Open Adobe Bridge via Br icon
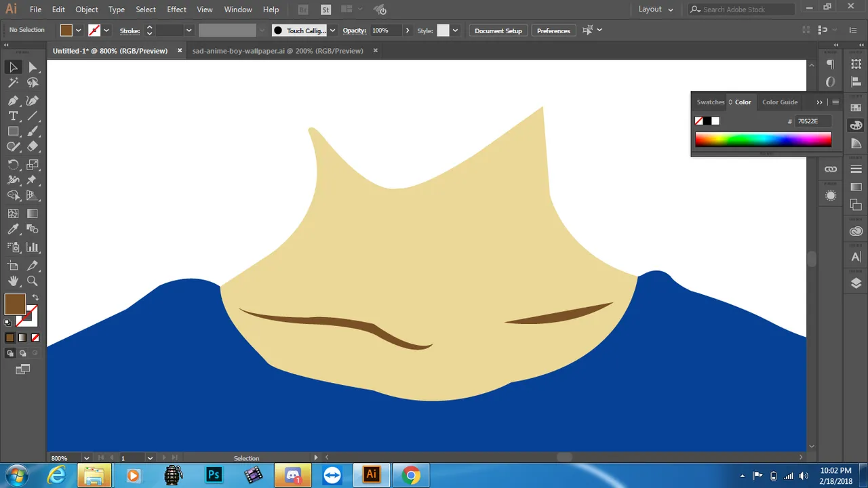Image resolution: width=868 pixels, height=488 pixels. [303, 9]
